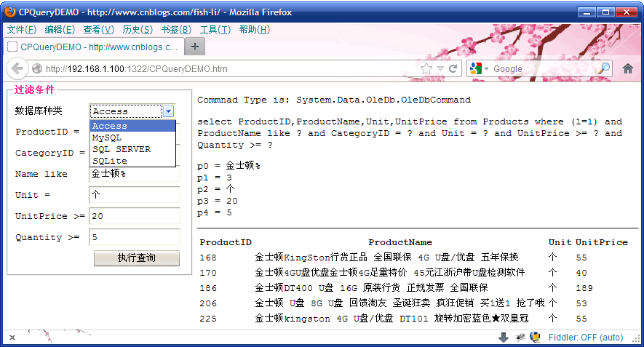Close the add-on bar with X icon

[12, 338]
